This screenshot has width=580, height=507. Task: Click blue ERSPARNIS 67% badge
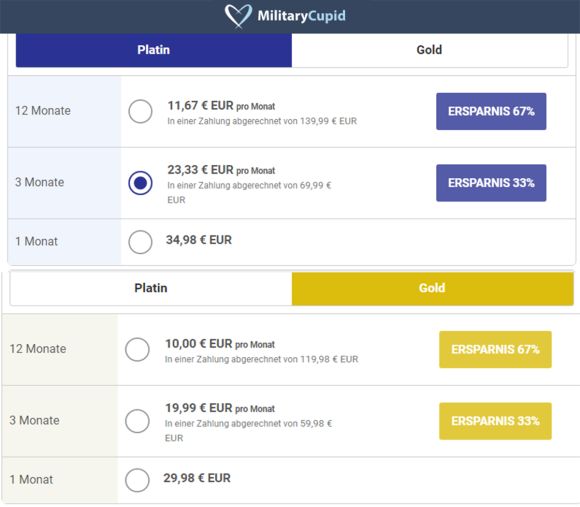[491, 111]
